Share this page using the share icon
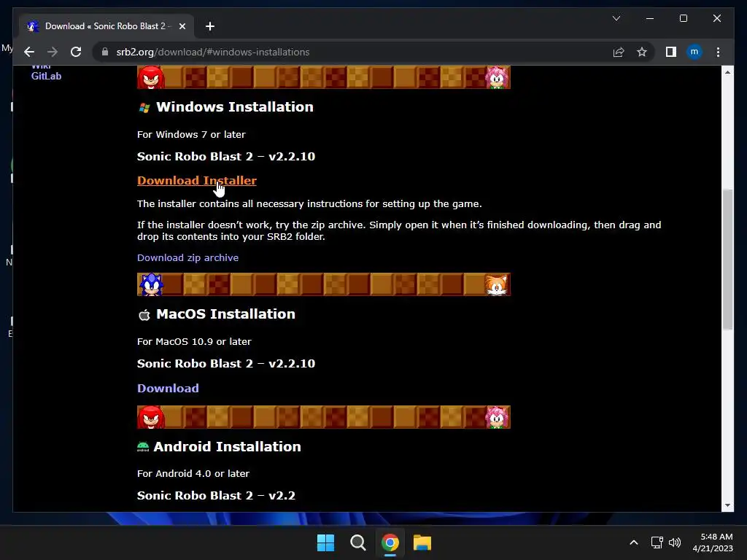This screenshot has width=747, height=560. (619, 52)
